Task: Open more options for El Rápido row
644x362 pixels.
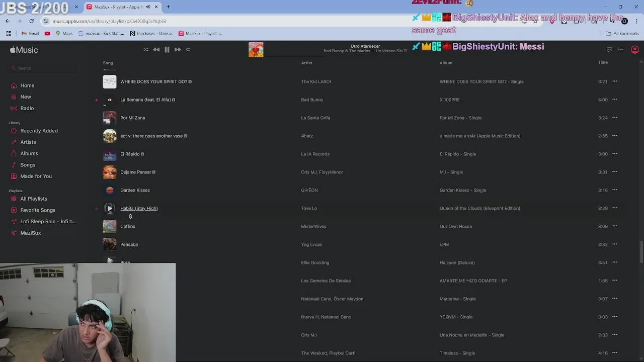Action: coord(615,154)
